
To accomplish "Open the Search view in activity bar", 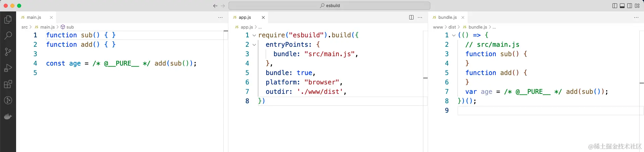I will coord(8,35).
